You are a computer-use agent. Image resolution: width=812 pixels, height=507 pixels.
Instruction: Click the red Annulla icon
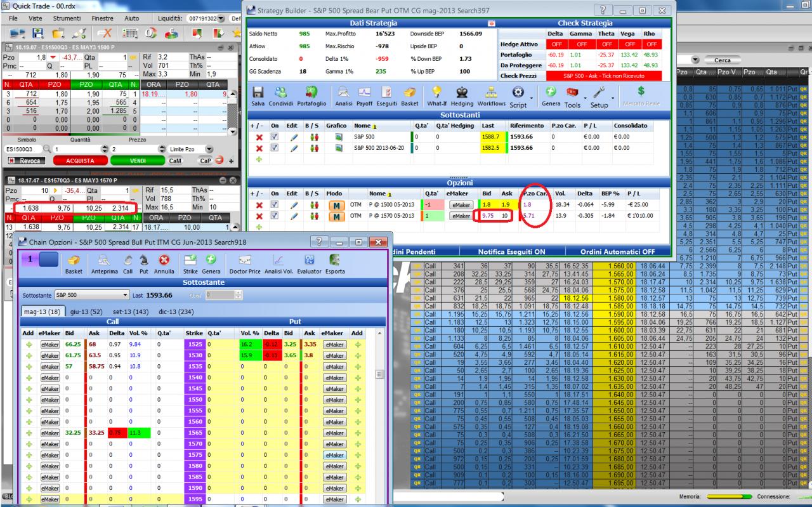[164, 260]
